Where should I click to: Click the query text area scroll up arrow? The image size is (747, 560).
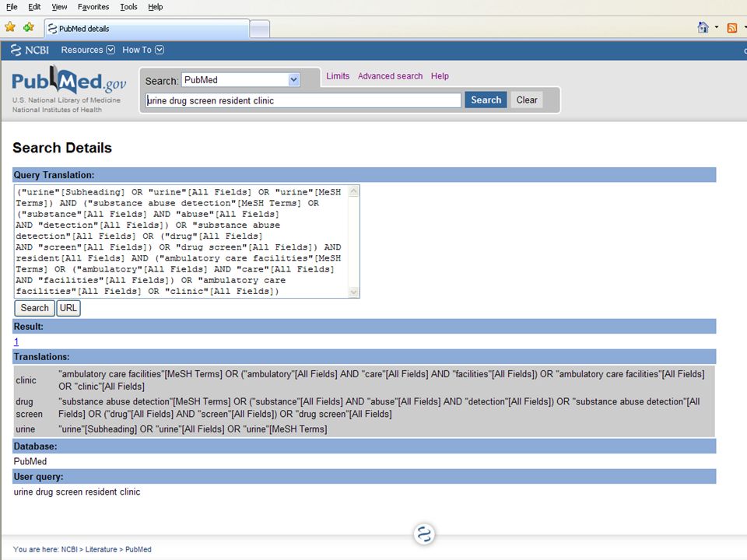353,191
